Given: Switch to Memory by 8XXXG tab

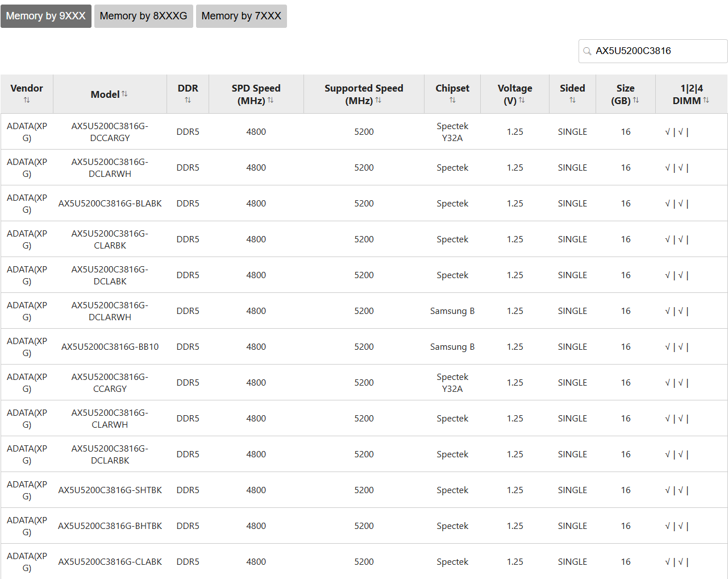Looking at the screenshot, I should 144,16.
